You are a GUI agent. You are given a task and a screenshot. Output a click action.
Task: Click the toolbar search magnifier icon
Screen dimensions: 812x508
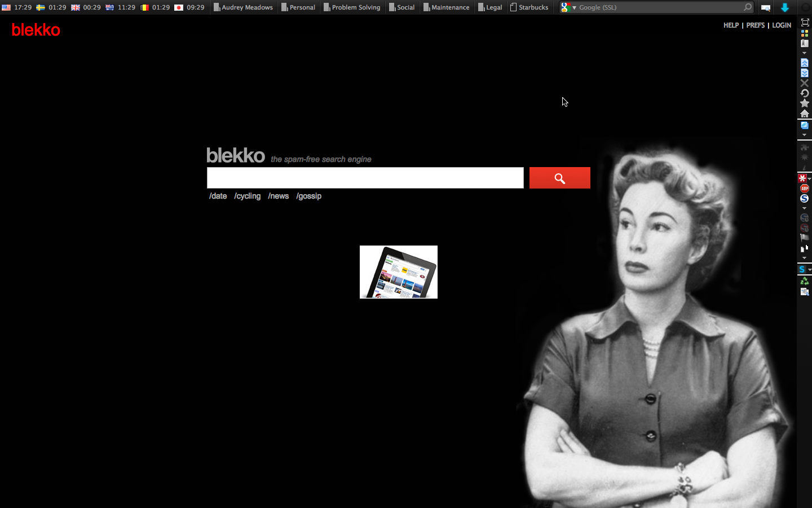point(748,7)
